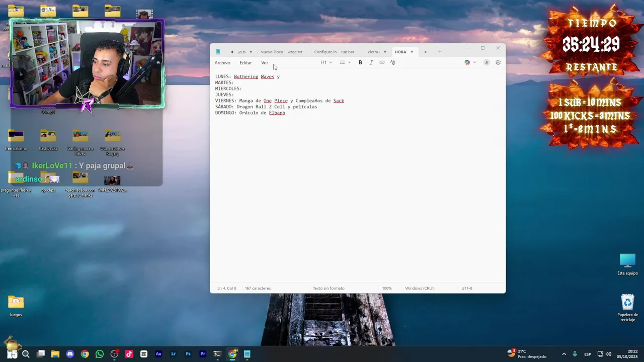The width and height of the screenshot is (644, 362).
Task: Click the 167 caracteres count
Action: (x=258, y=288)
